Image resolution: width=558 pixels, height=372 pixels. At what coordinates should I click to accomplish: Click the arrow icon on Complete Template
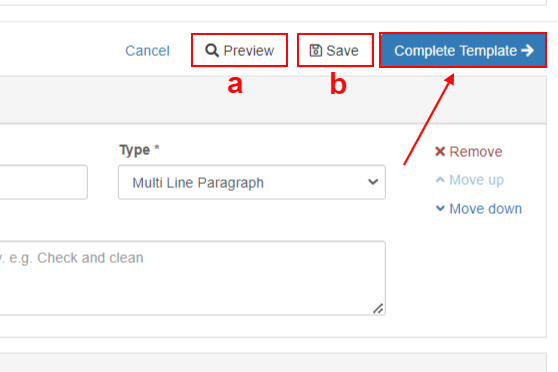[527, 50]
